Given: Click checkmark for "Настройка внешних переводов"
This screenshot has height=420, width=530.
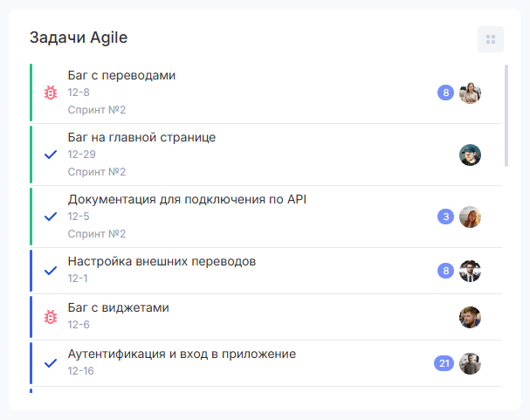Looking at the screenshot, I should 51,270.
